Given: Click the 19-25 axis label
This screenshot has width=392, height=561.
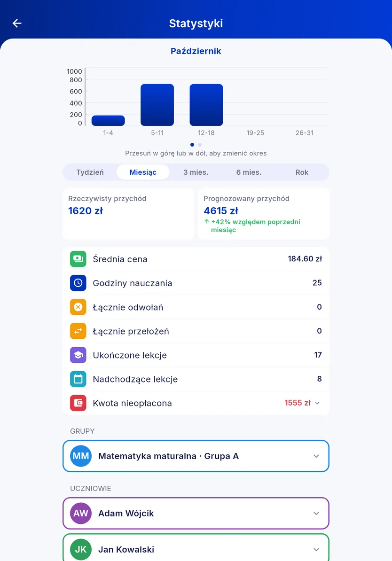Looking at the screenshot, I should pos(255,133).
